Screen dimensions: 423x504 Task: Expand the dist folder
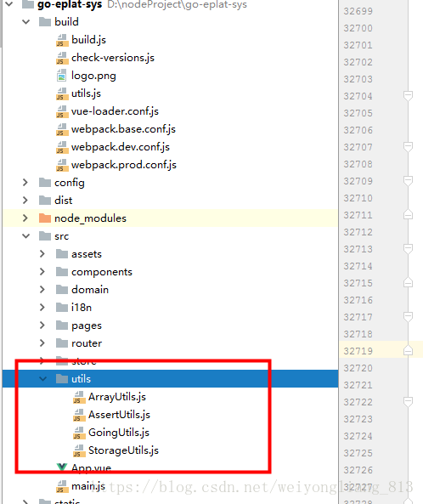click(x=25, y=201)
